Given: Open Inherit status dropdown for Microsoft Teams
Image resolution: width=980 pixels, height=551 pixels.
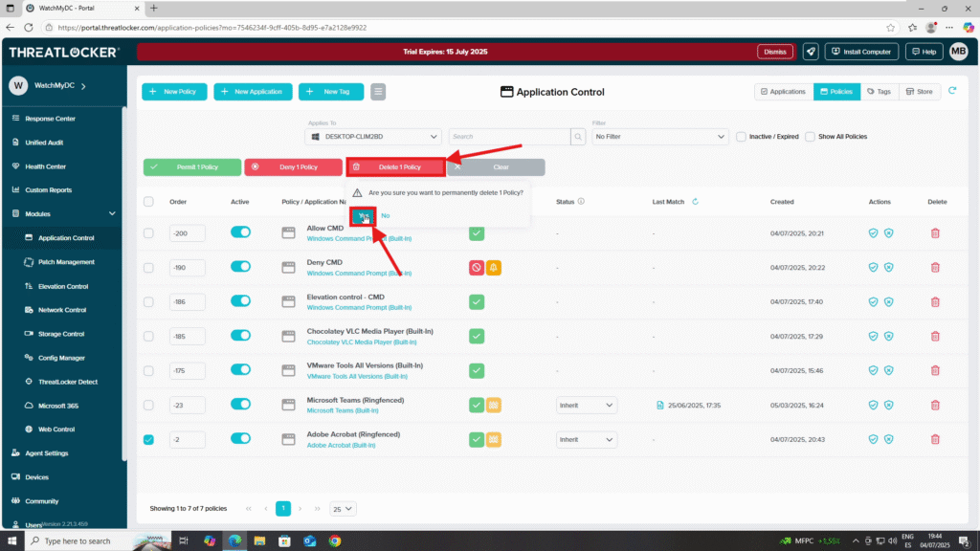Looking at the screenshot, I should [587, 405].
